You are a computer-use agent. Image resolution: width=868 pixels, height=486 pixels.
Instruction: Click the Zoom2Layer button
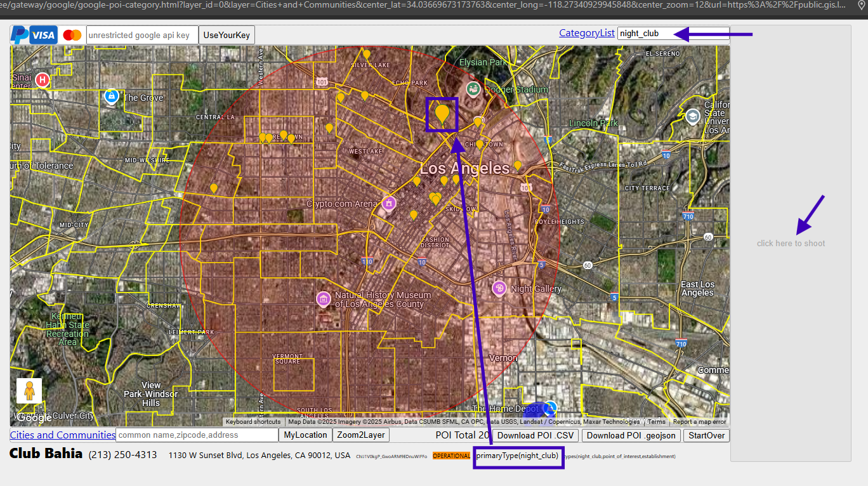coord(361,435)
